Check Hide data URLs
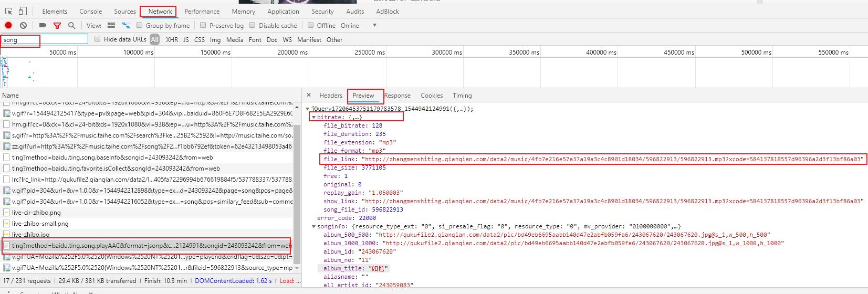 98,39
